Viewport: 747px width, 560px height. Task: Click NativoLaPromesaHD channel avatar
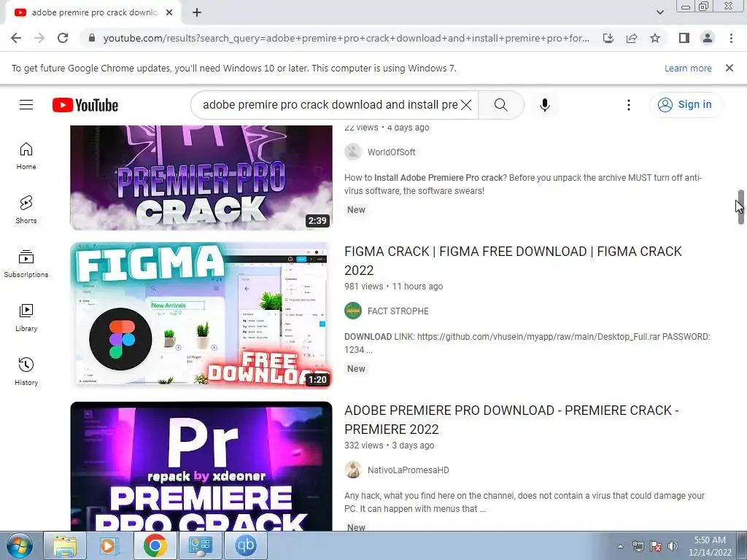coord(353,470)
